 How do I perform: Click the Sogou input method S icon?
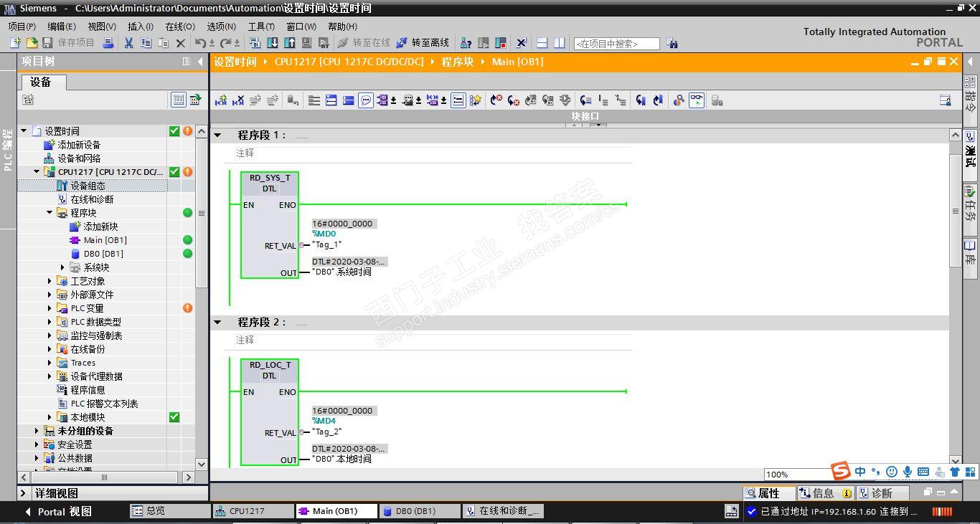pos(841,471)
